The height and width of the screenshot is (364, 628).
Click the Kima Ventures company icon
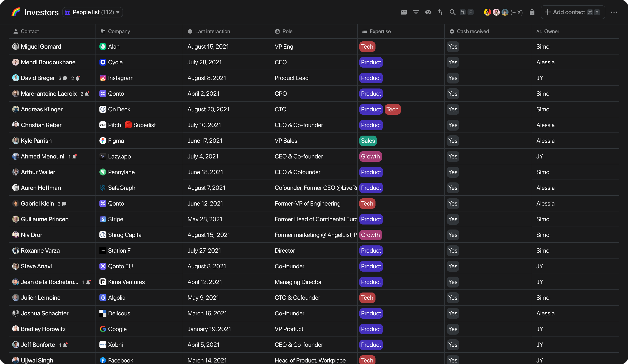103,282
